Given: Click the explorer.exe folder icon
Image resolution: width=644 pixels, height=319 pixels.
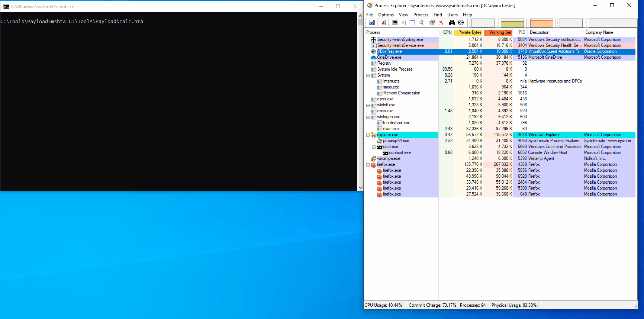Looking at the screenshot, I should pyautogui.click(x=374, y=135).
